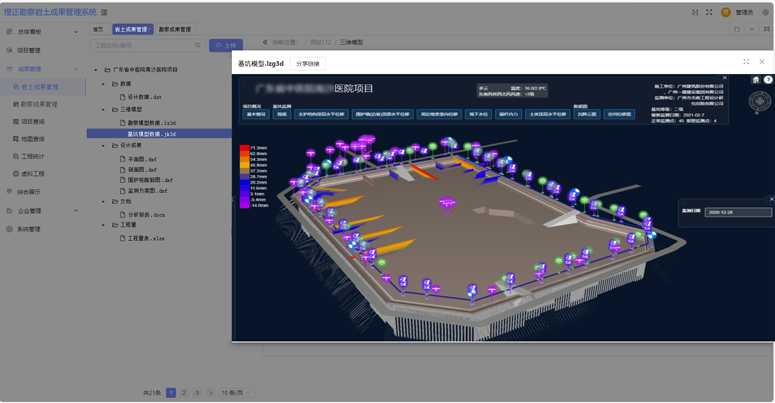775x403 pixels.
Task: Toggle fullscreen for the model dialog
Action: pyautogui.click(x=746, y=62)
